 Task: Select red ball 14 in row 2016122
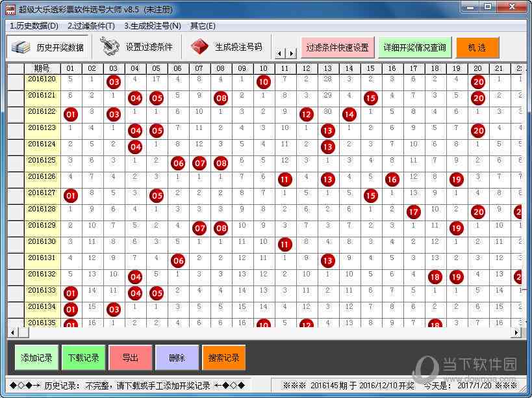pos(349,114)
